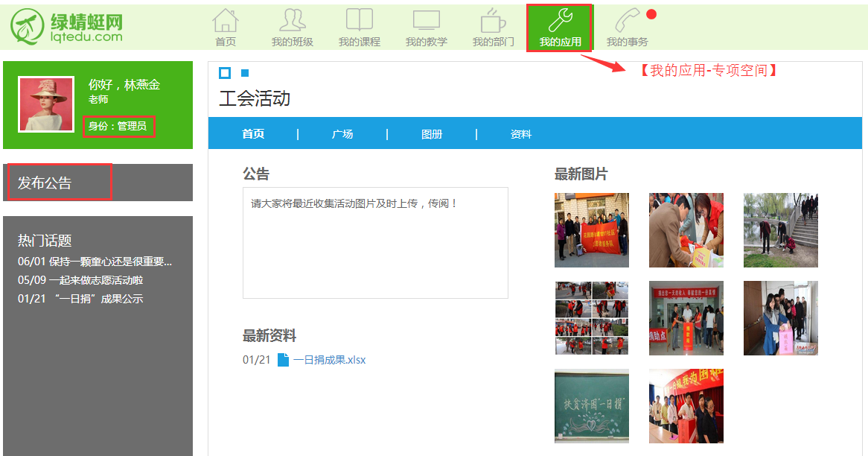Viewport: 868px width, 456px height.
Task: Open the photo of man at donation box
Action: point(686,230)
